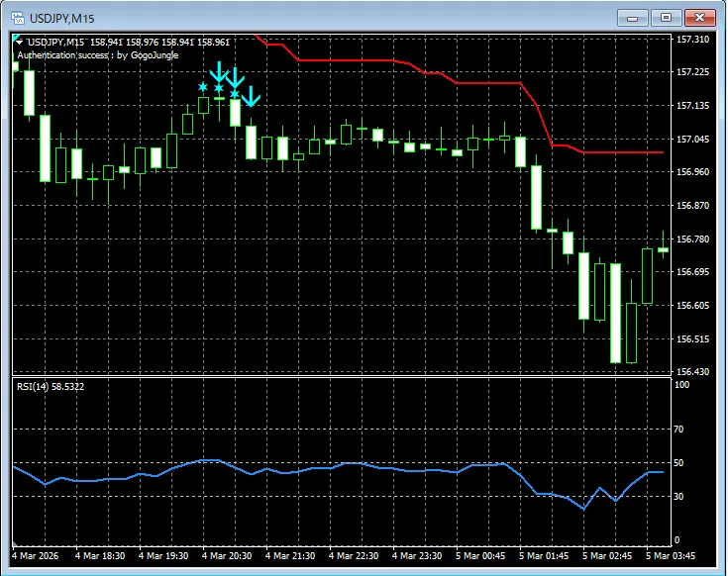
Task: Click price label 156.695 on the axis
Action: click(692, 272)
